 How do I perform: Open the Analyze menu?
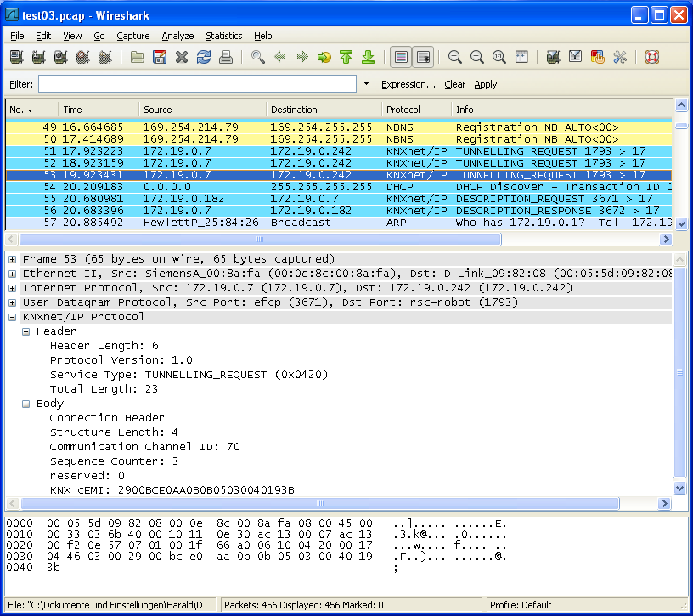click(177, 36)
